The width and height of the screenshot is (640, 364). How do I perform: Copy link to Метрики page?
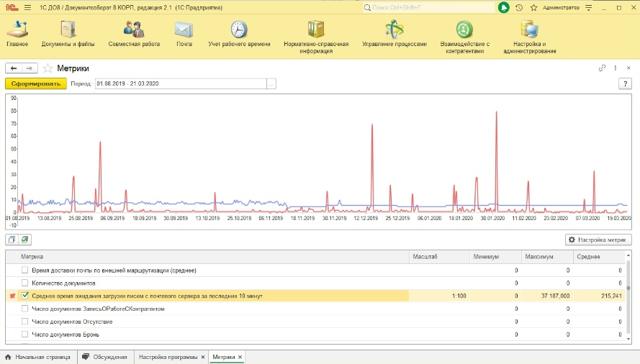pyautogui.click(x=602, y=68)
